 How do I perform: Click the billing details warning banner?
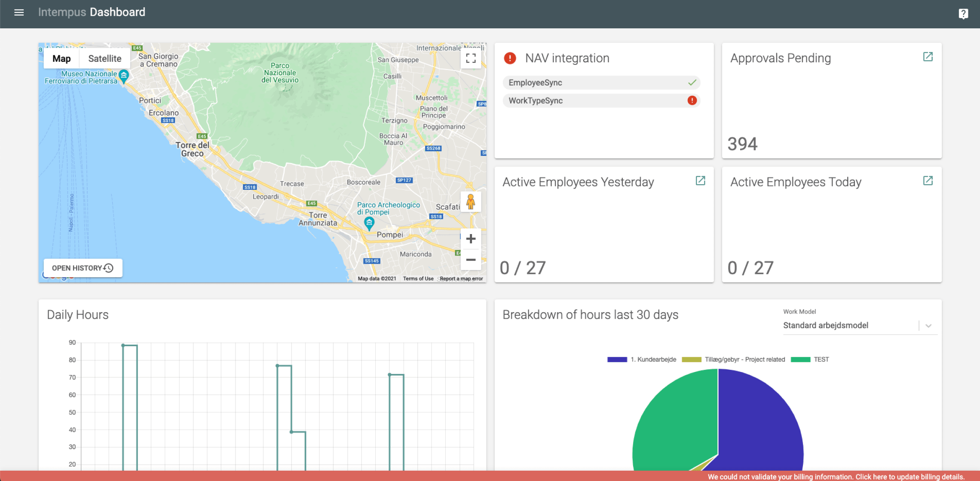pyautogui.click(x=836, y=476)
